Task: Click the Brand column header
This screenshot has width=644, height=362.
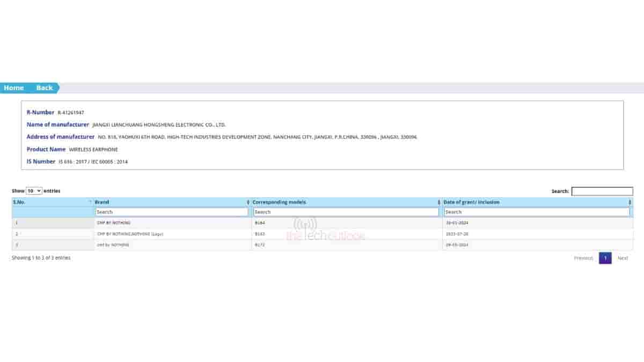Action: click(x=102, y=202)
